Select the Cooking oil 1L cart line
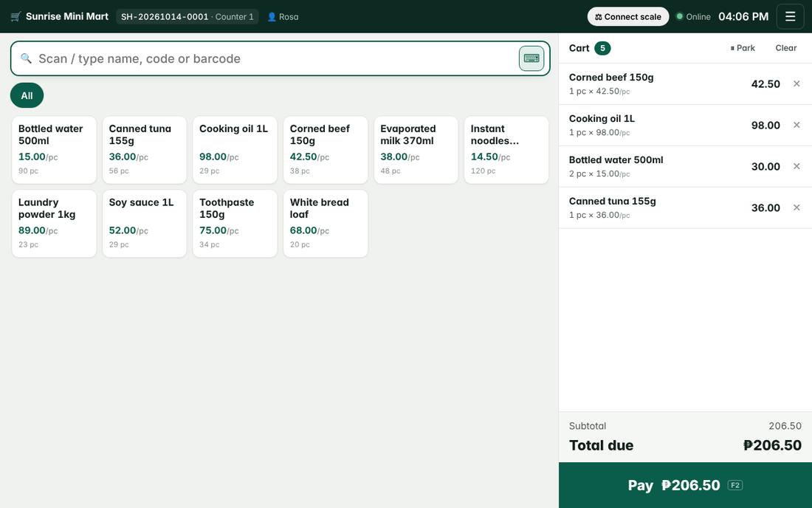This screenshot has width=812, height=508. click(685, 126)
